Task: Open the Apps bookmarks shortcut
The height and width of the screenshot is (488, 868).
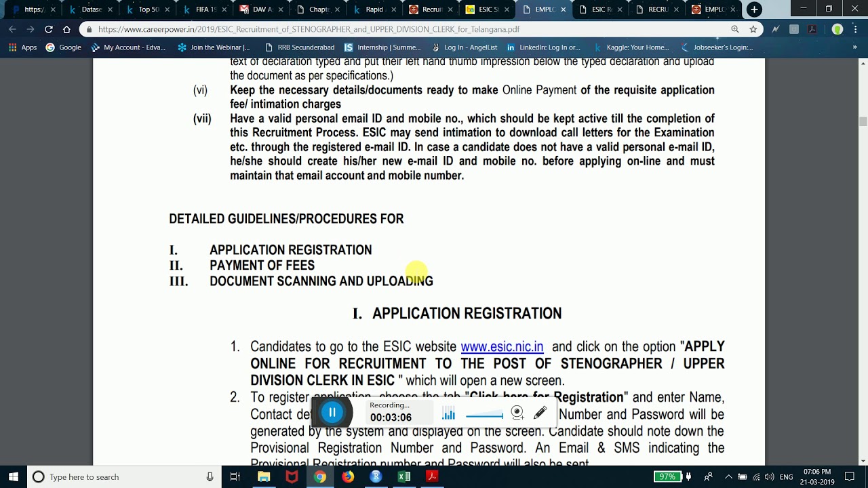Action: [22, 47]
